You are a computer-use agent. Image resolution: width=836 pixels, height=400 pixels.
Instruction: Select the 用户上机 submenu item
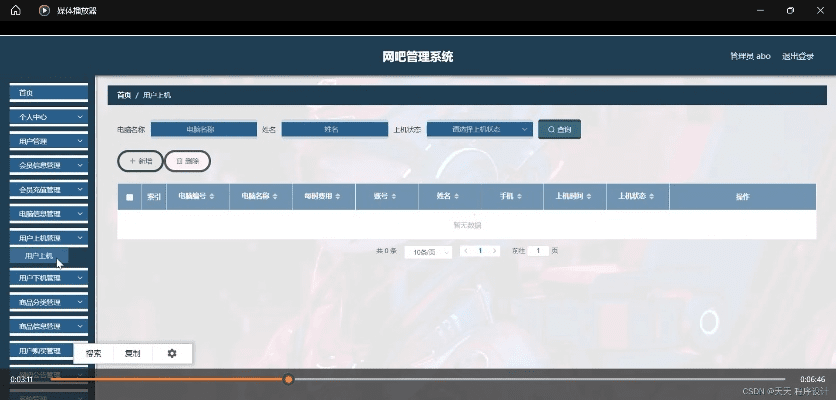(39, 255)
